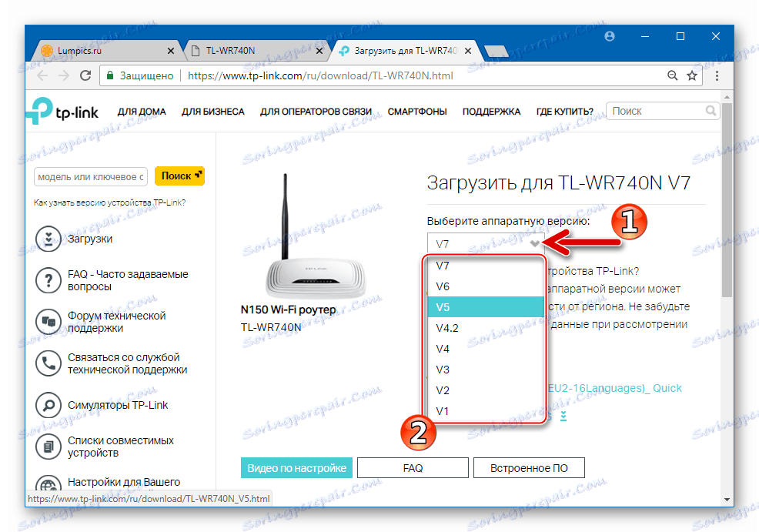This screenshot has width=759, height=532.
Task: Open Симуляторы TP-Link link
Action: (x=118, y=405)
